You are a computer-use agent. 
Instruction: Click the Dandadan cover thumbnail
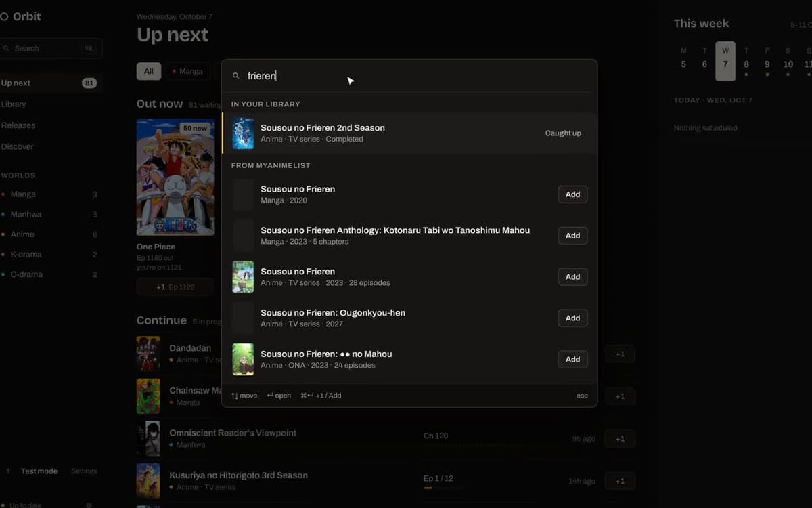148,354
